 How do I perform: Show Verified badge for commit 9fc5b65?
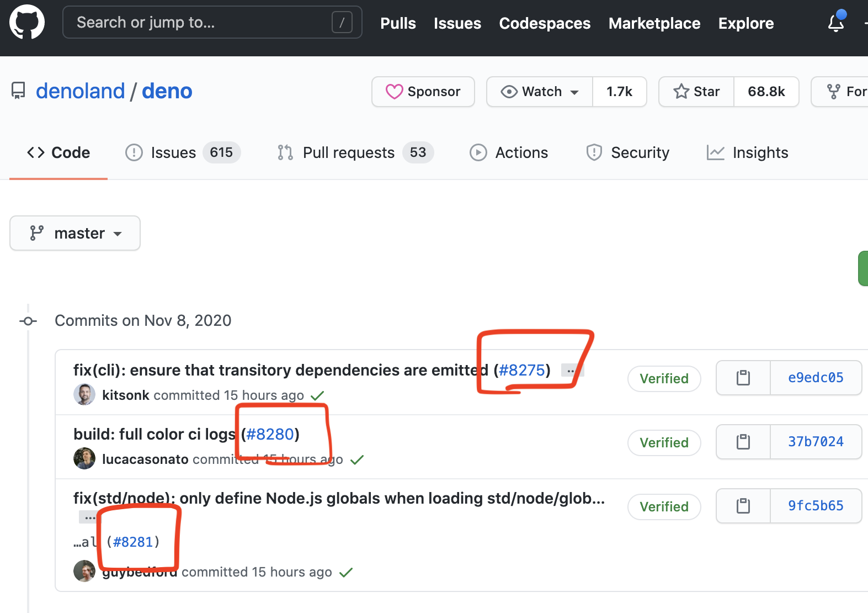(x=664, y=507)
